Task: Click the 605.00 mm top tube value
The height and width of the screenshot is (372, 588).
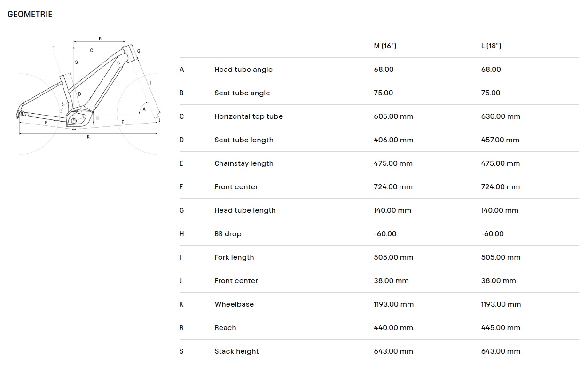Action: click(393, 116)
